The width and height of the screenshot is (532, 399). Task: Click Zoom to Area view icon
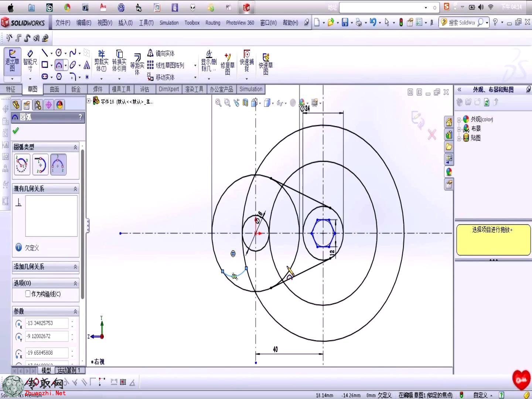tap(227, 103)
